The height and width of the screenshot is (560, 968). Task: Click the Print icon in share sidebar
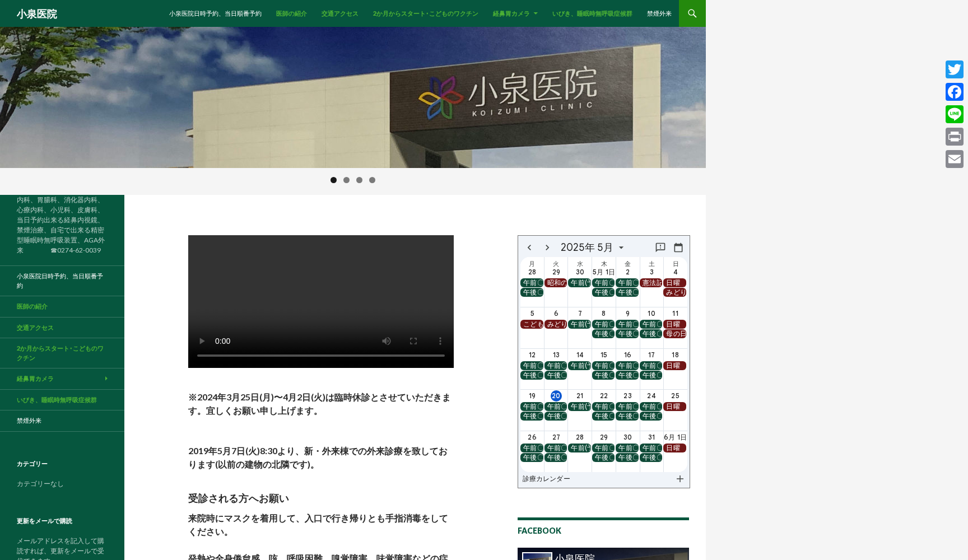pos(954,137)
